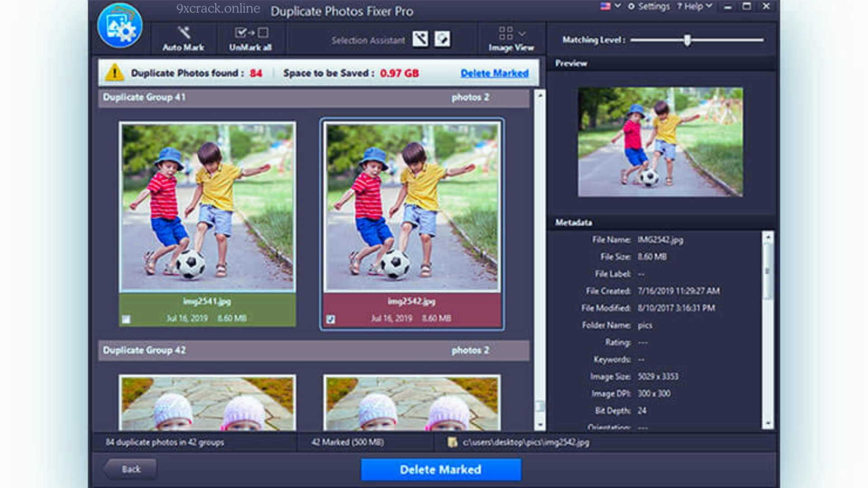
Task: Click the File Modified date value
Action: click(676, 308)
